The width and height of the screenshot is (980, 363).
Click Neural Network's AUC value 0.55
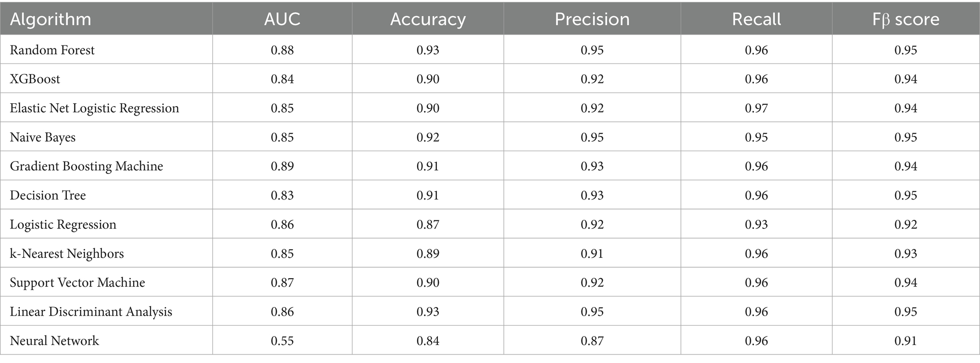click(282, 341)
